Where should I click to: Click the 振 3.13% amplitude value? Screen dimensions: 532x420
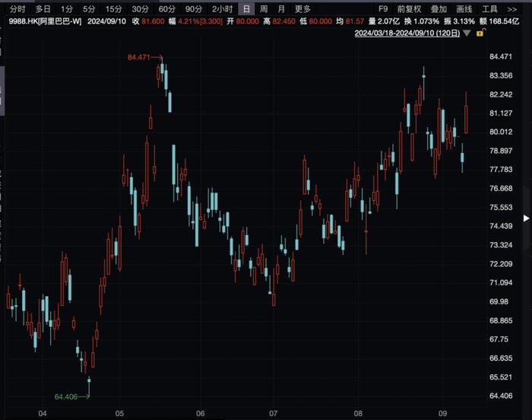click(x=459, y=21)
